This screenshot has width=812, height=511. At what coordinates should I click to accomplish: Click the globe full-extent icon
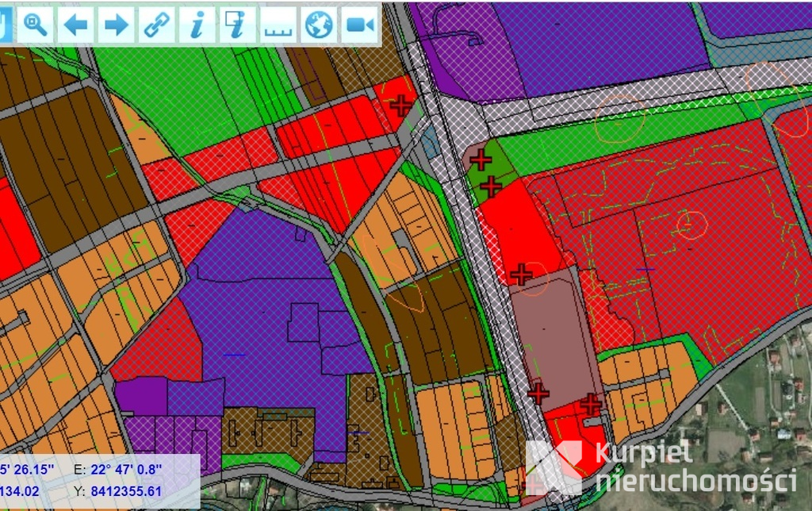tap(319, 25)
